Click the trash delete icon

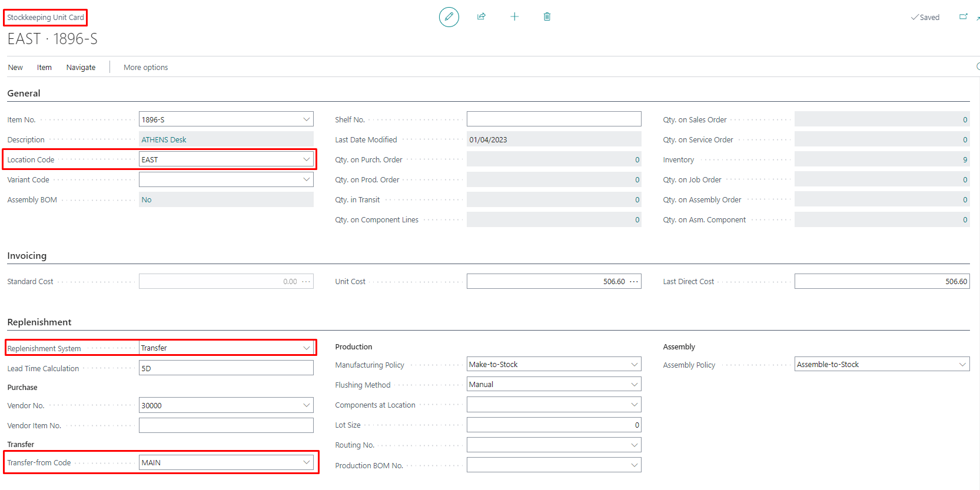[x=547, y=16]
